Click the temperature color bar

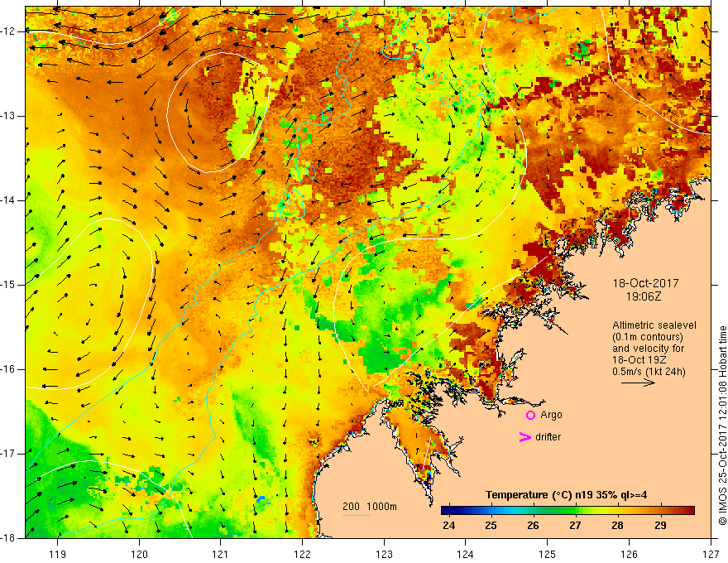click(568, 510)
